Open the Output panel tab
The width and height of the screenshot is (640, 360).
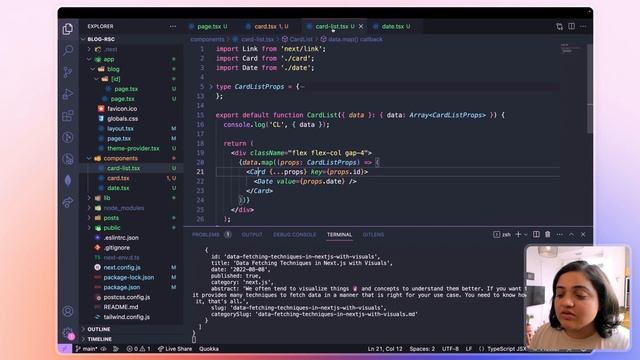(252, 234)
